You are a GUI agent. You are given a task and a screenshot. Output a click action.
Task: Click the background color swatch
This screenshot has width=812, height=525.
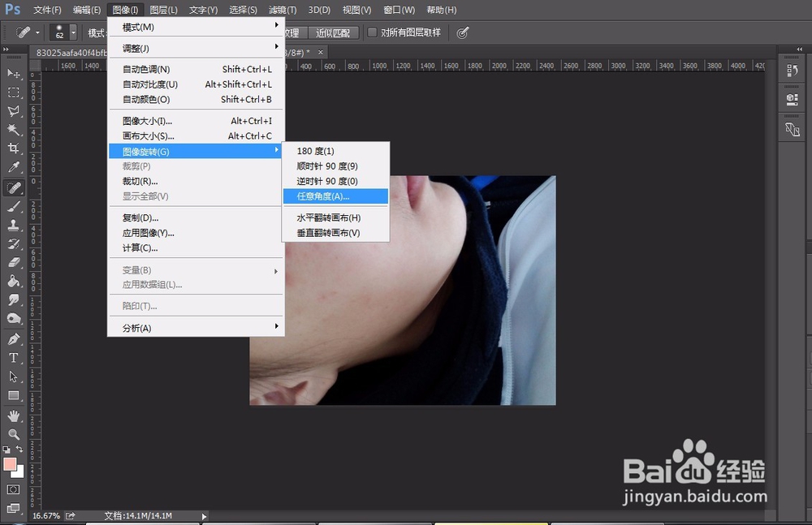coord(19,473)
